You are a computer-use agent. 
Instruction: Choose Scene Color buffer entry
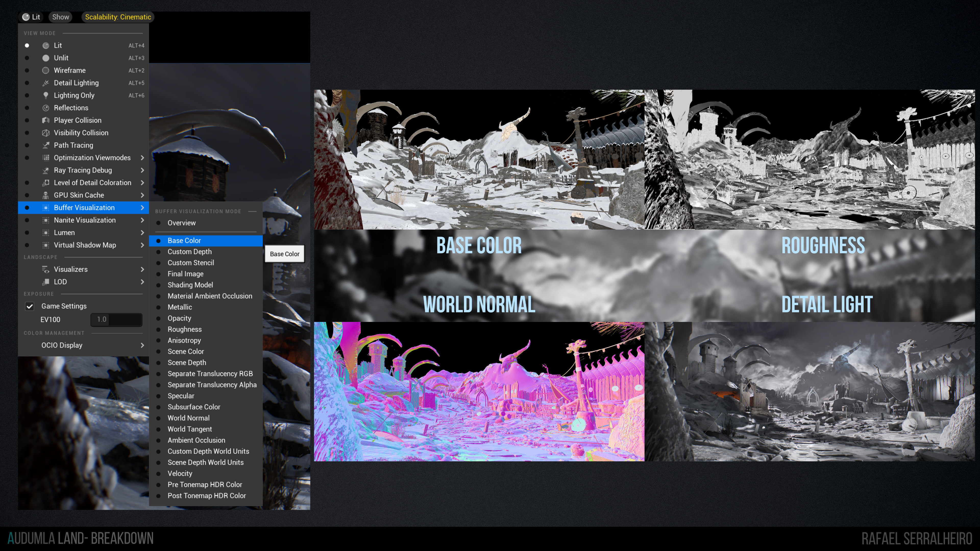point(206,351)
